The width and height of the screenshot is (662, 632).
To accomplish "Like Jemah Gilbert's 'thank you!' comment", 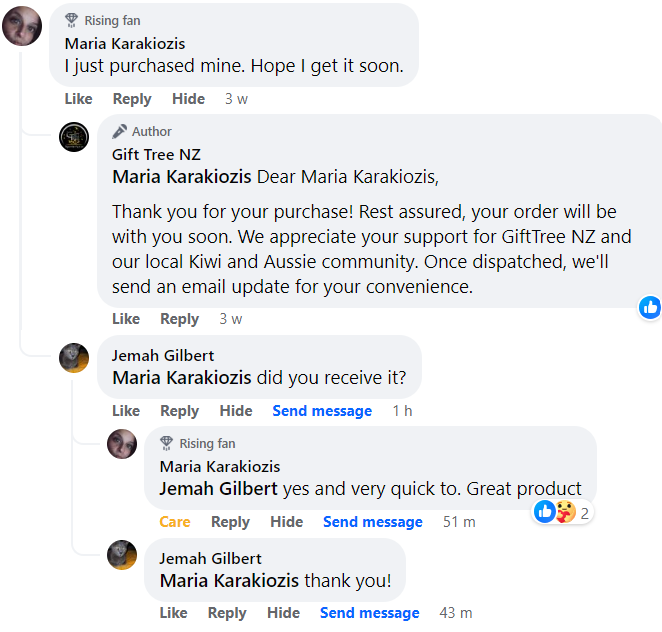I will click(173, 613).
